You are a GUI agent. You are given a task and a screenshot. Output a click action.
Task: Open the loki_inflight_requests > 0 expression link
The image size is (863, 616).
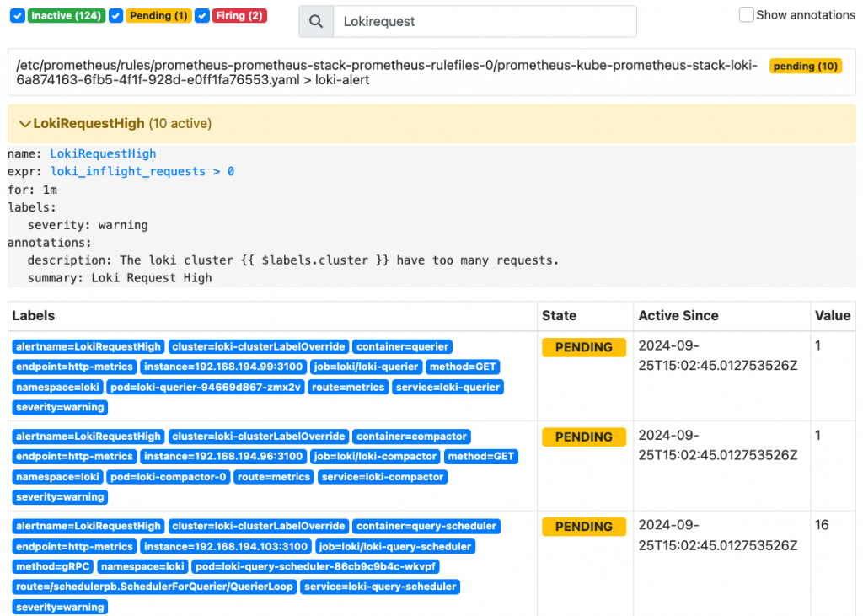pyautogui.click(x=142, y=171)
